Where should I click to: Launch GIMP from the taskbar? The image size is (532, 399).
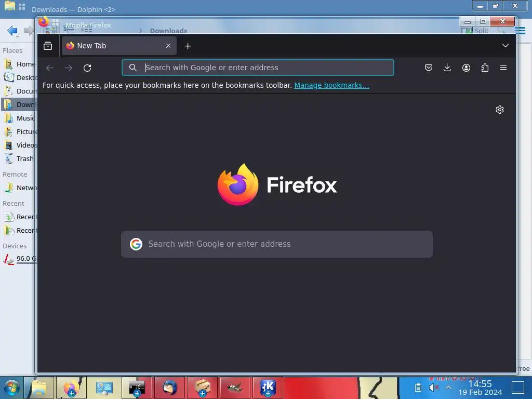tap(235, 388)
